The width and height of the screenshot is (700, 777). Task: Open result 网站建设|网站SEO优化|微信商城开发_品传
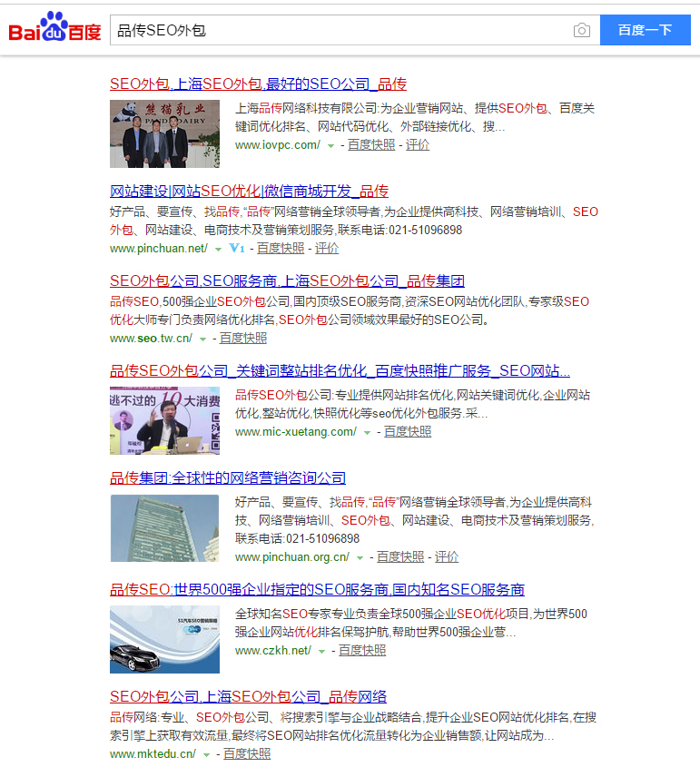point(249,192)
